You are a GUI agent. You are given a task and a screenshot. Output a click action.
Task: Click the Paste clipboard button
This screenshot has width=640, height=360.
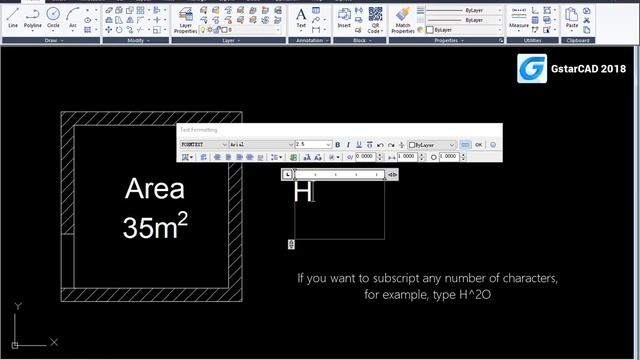pos(572,18)
